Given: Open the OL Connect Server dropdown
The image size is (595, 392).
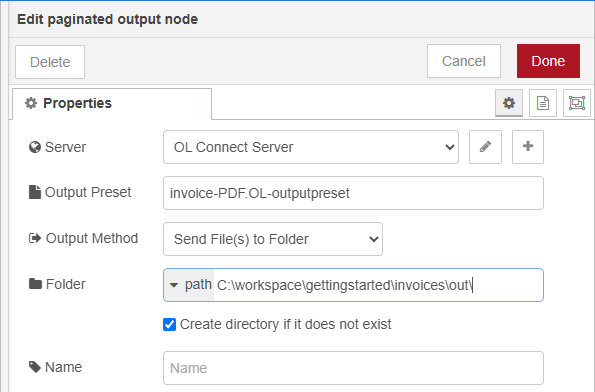Looking at the screenshot, I should coord(311,147).
